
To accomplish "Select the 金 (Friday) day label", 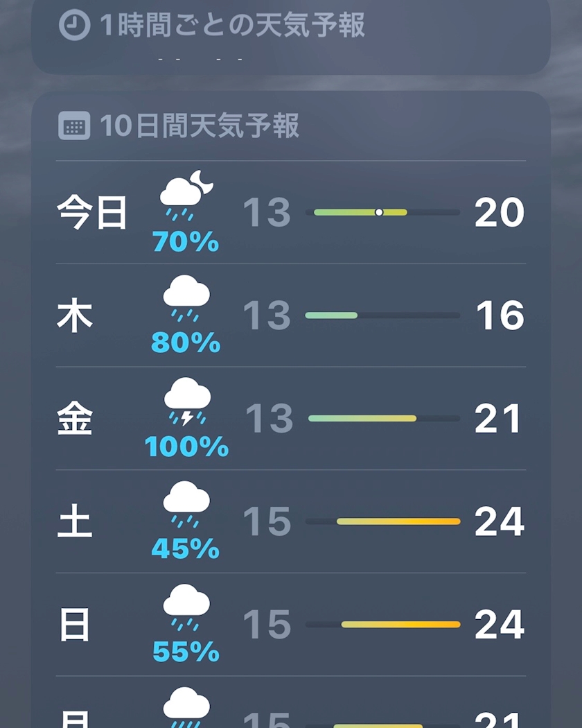I will click(x=75, y=419).
